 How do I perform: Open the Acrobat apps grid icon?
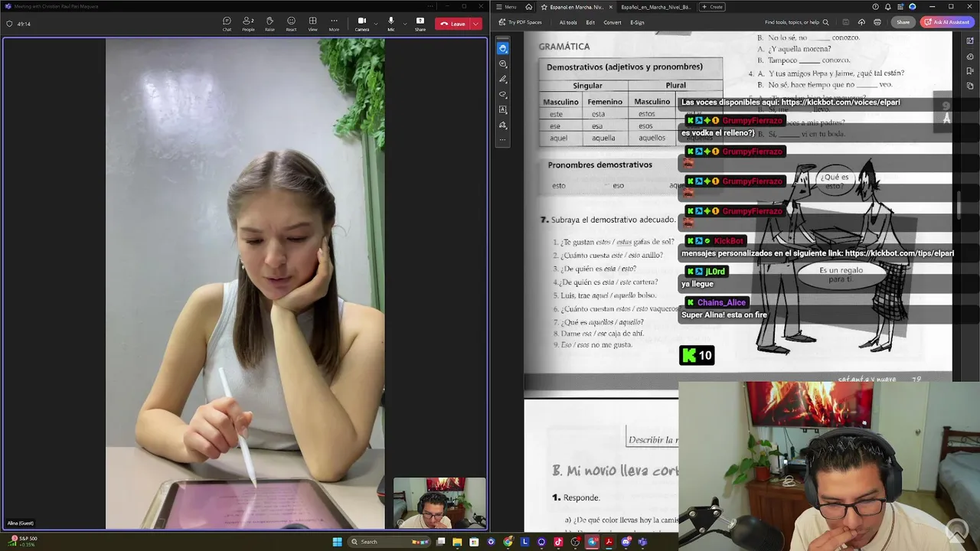[900, 7]
